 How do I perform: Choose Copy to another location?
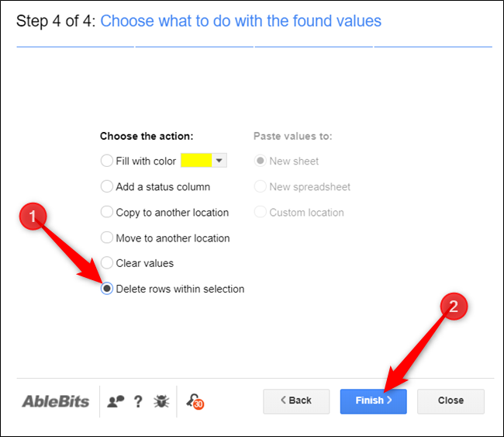pyautogui.click(x=107, y=213)
